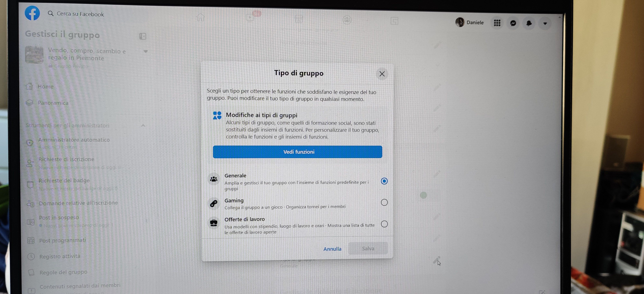Screen dimensions: 644x294
Task: Click the Generale option title
Action: (235, 176)
